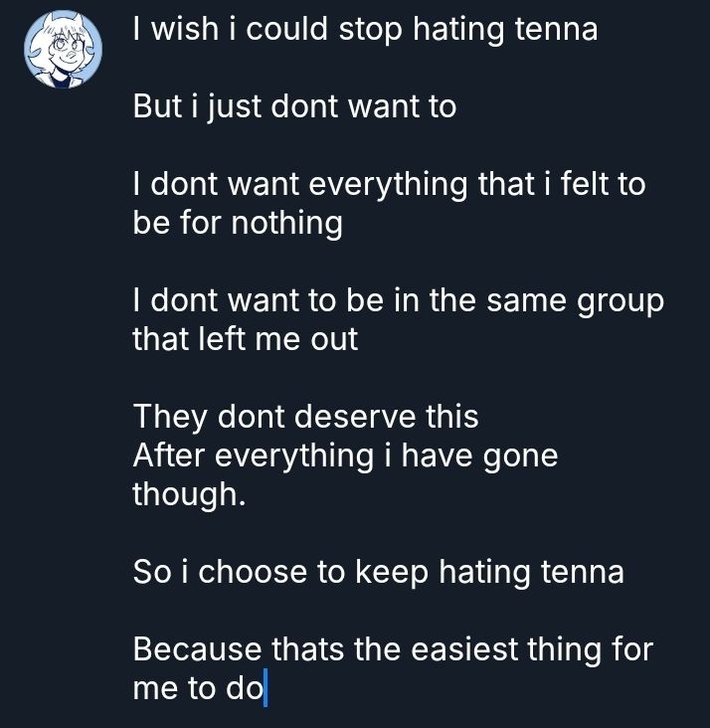The width and height of the screenshot is (710, 728).
Task: Click the text 'be for nothing'
Action: coord(238,224)
